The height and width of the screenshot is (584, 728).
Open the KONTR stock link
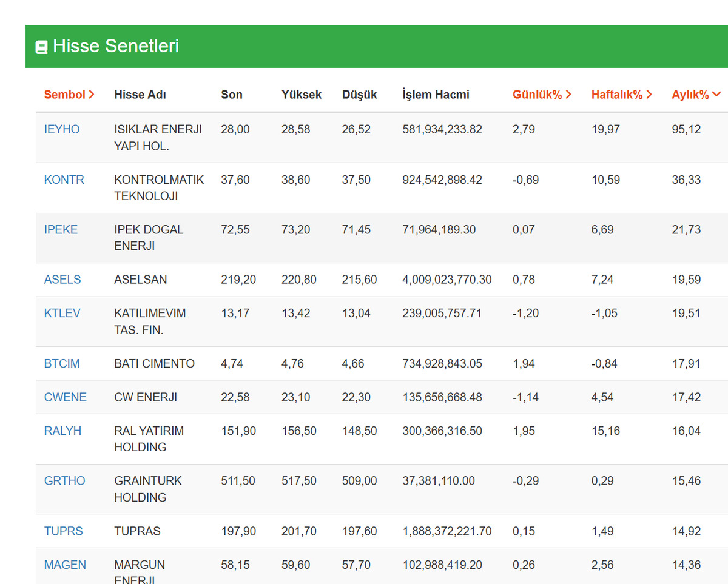click(64, 180)
